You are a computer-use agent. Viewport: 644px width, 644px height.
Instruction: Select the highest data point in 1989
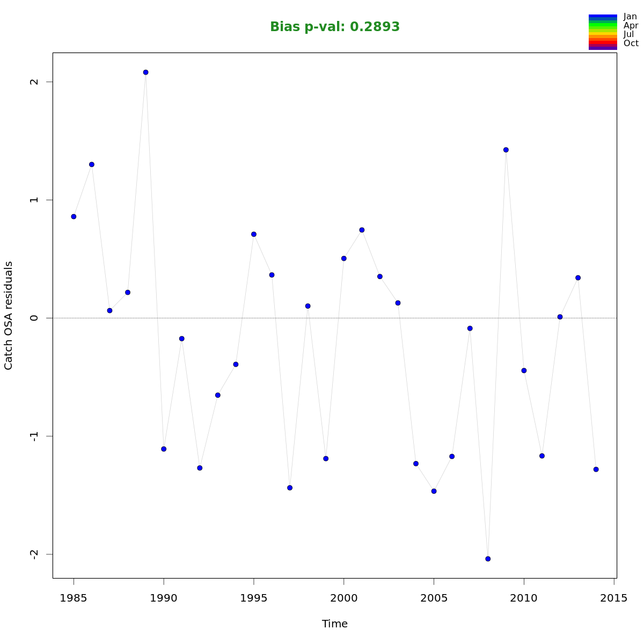[x=145, y=72]
